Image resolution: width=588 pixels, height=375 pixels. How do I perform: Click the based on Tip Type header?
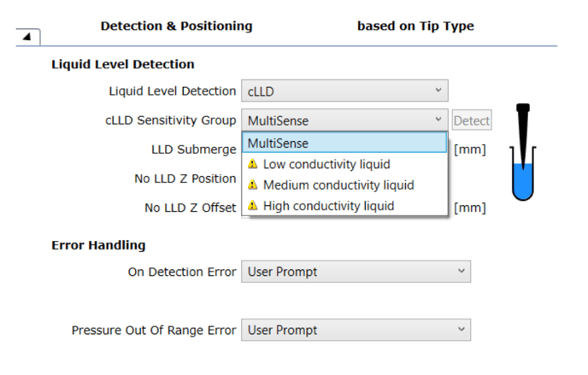click(x=415, y=26)
